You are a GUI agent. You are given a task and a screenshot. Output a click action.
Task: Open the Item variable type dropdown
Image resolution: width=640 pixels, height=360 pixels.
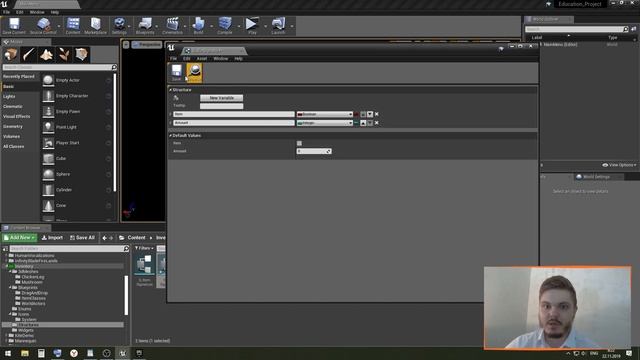324,114
